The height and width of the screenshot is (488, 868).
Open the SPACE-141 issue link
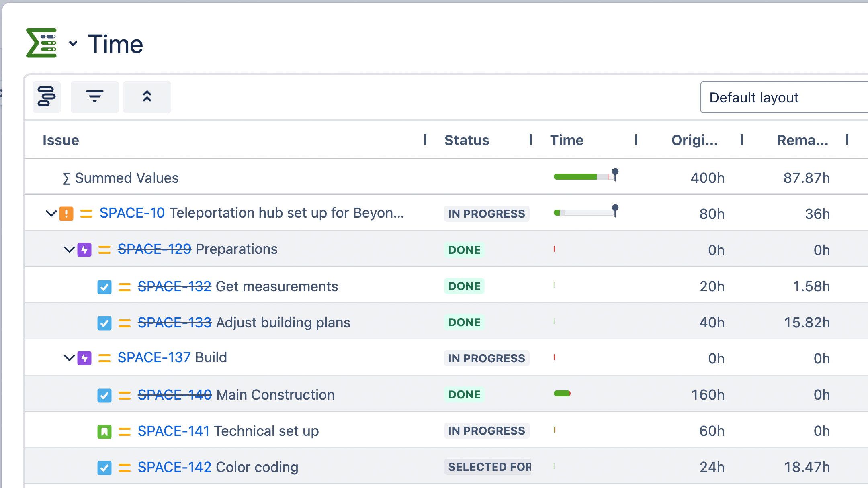coord(174,431)
